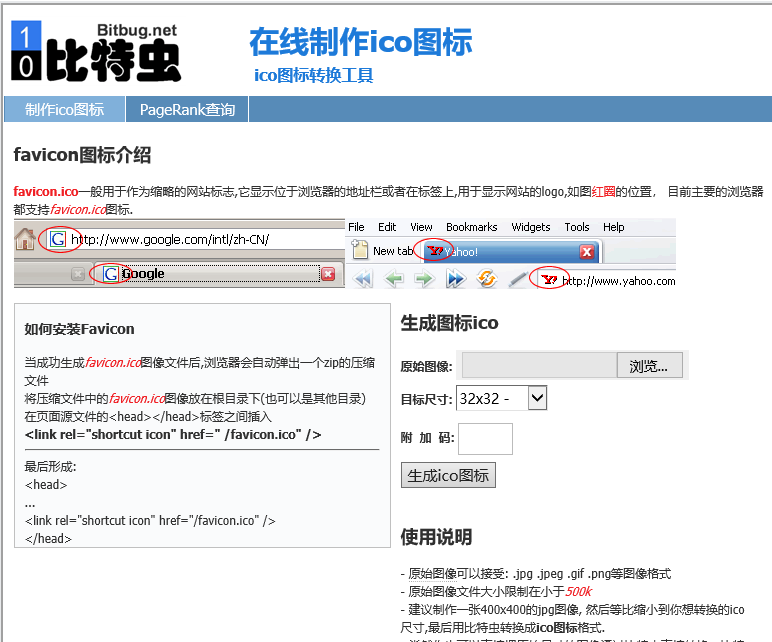Click the favicon图标介绍 heading
772x642 pixels.
[82, 155]
